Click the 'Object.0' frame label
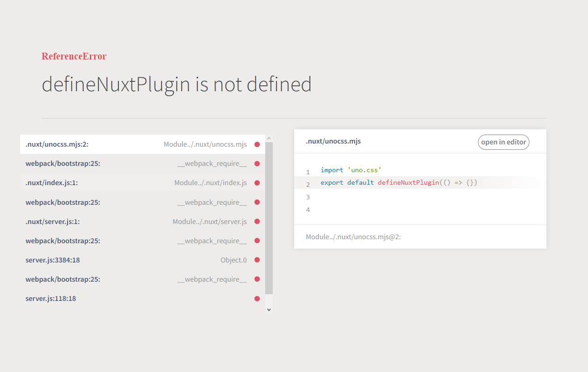Screen dimensions: 588x372 233,260
